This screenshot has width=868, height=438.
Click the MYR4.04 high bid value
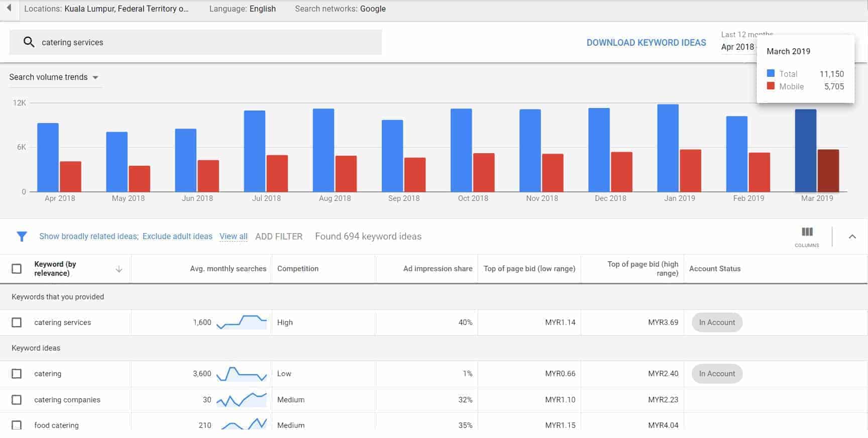(663, 425)
